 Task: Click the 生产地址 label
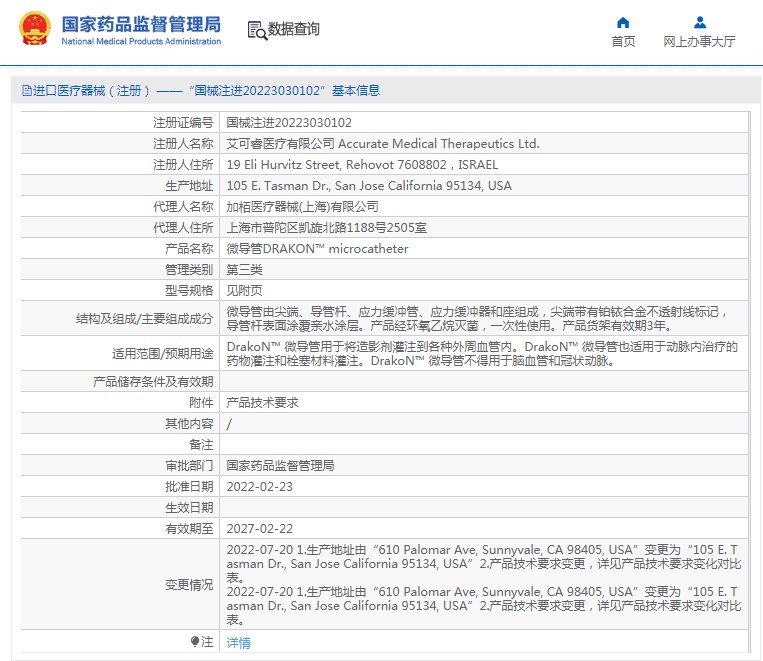(x=189, y=185)
